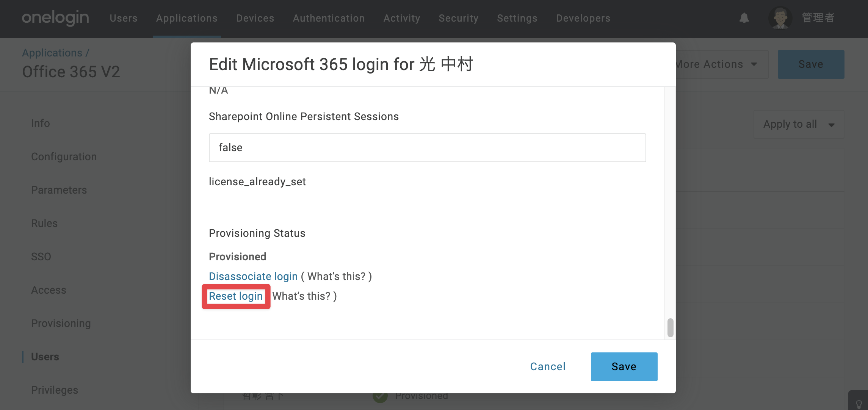Save the Microsoft 365 login dialog
This screenshot has width=868, height=410.
(624, 367)
